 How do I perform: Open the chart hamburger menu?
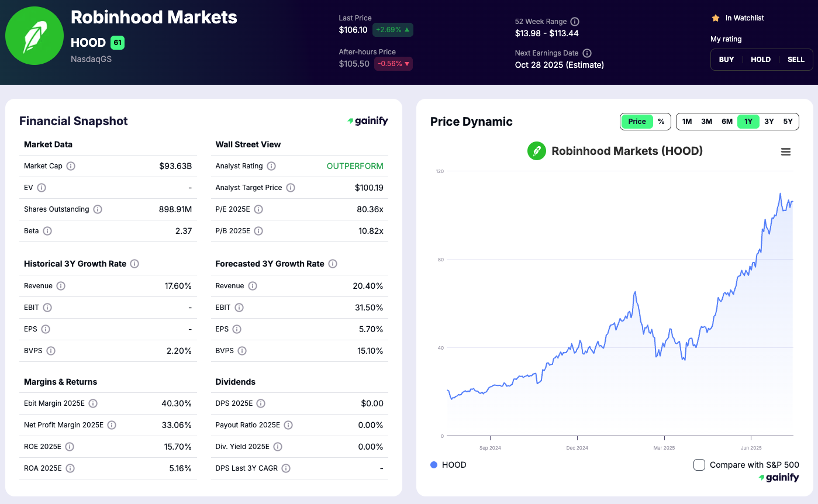click(786, 152)
